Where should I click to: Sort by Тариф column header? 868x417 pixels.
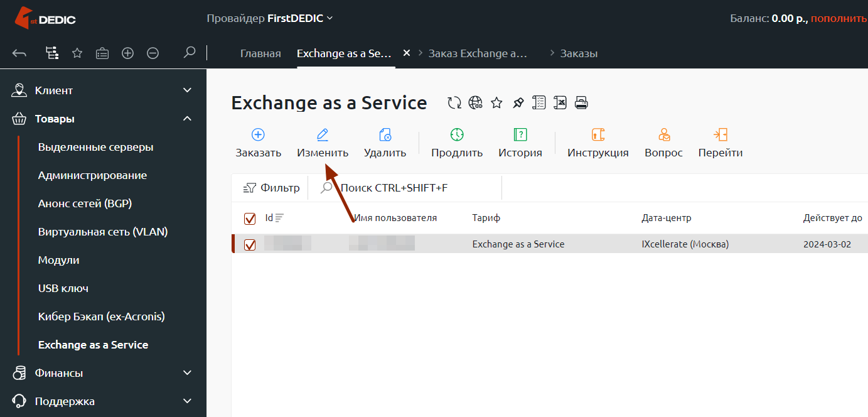(x=486, y=218)
